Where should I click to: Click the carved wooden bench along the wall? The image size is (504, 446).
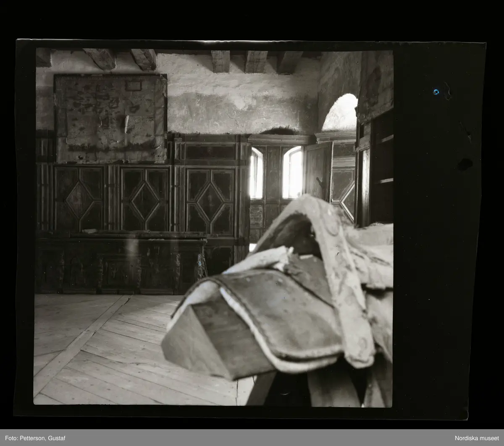point(120,265)
